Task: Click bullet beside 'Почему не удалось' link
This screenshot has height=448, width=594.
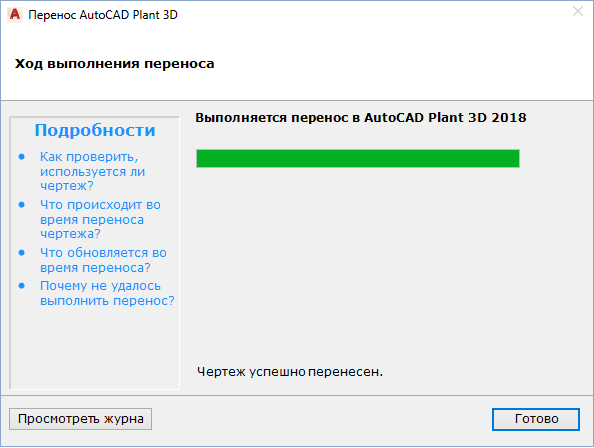Action: pos(22,286)
